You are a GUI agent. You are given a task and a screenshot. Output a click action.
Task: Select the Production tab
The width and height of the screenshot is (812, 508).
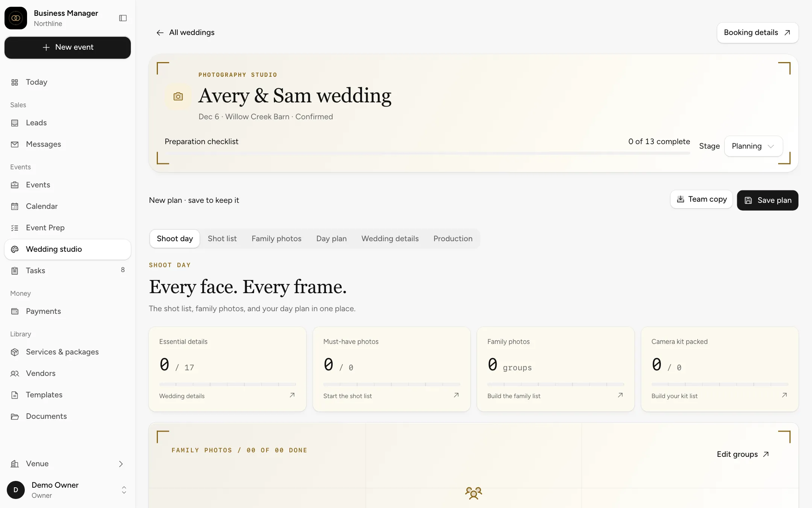453,239
